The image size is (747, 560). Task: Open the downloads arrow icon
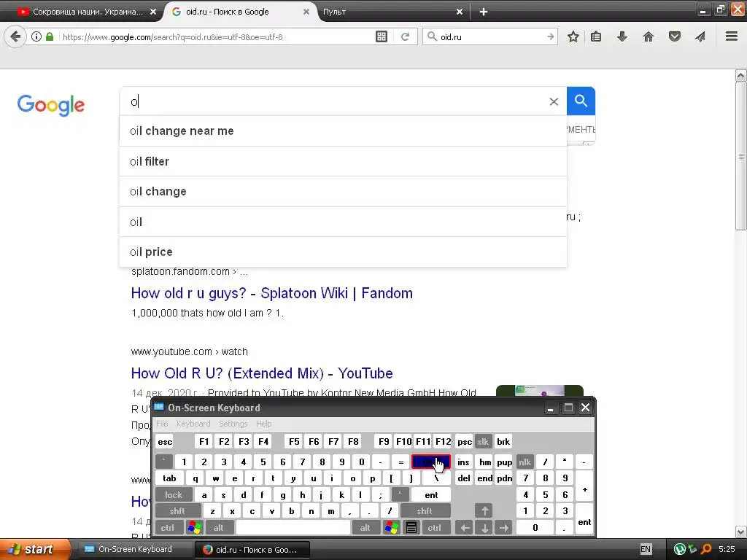(622, 36)
